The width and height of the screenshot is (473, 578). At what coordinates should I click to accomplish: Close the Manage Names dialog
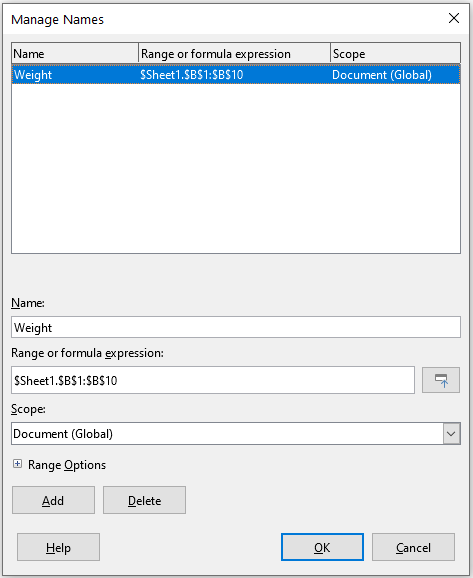pos(454,18)
